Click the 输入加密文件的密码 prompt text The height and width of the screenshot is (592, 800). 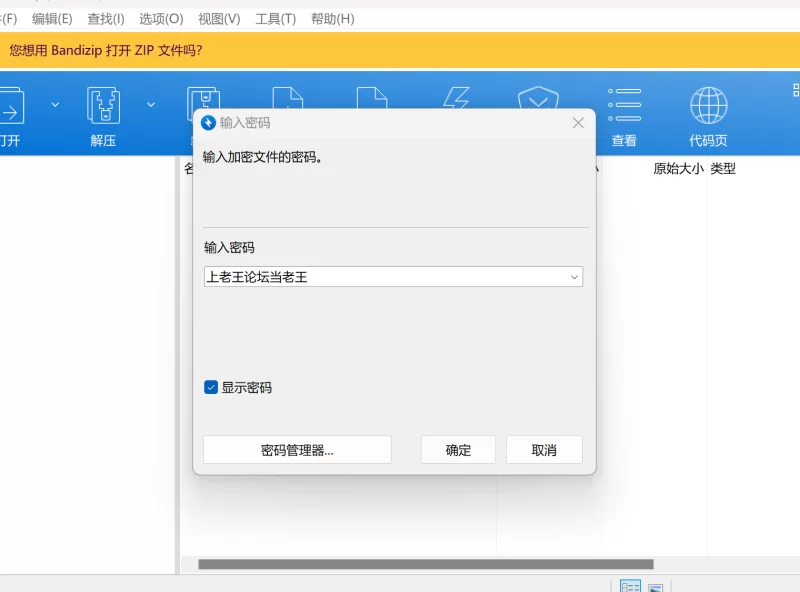263,157
